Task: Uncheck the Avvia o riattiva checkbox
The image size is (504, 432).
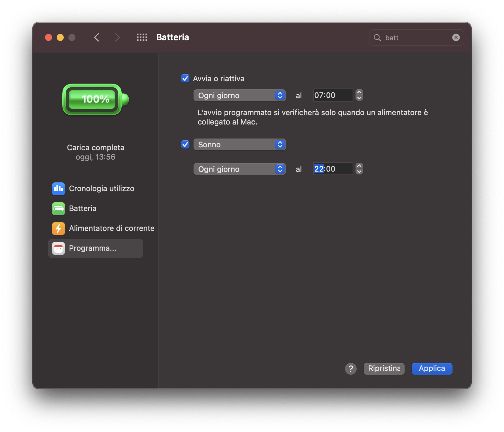Action: (x=185, y=78)
